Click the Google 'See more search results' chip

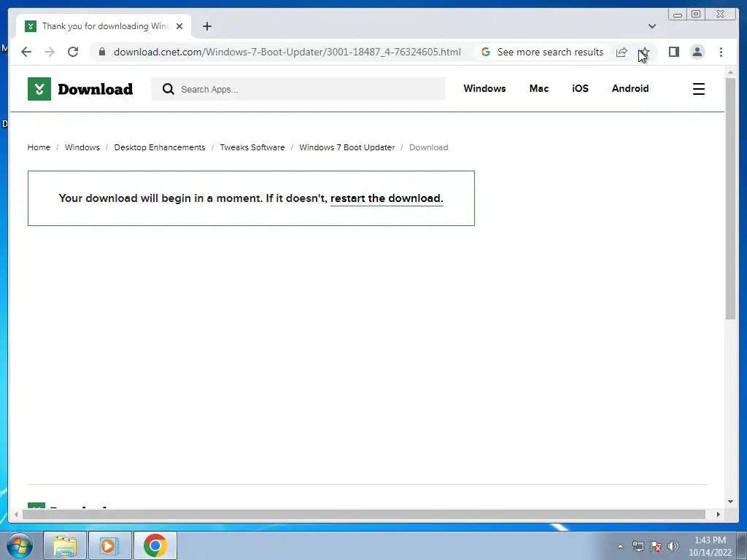click(542, 52)
